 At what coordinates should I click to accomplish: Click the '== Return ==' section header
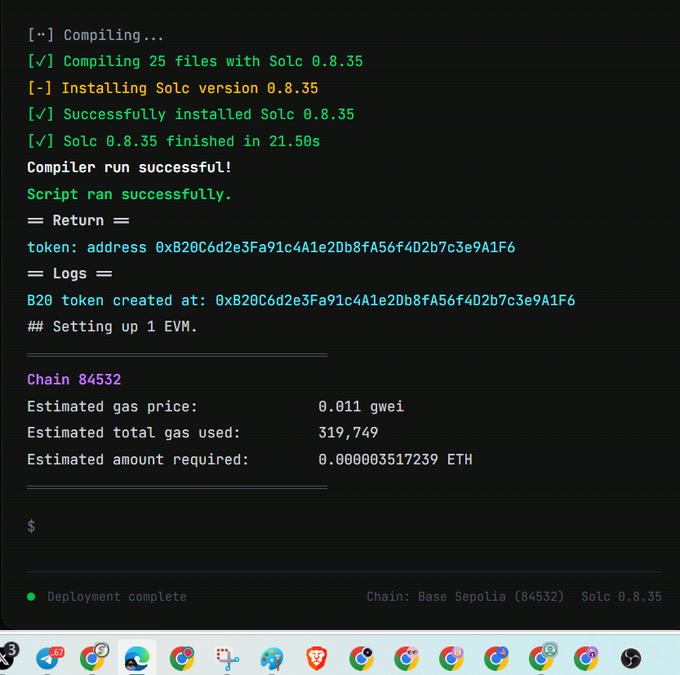[78, 221]
